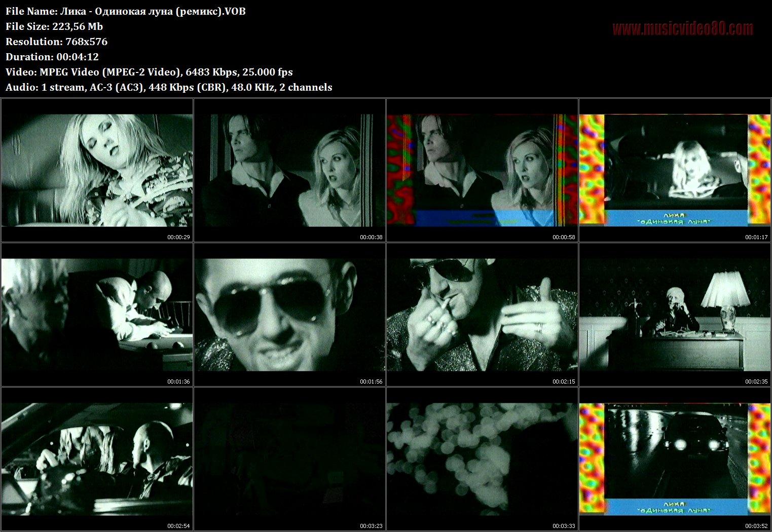This screenshot has width=772, height=532.
Task: Select the frame at 00:00:58 with colorful borders
Action: pos(482,170)
